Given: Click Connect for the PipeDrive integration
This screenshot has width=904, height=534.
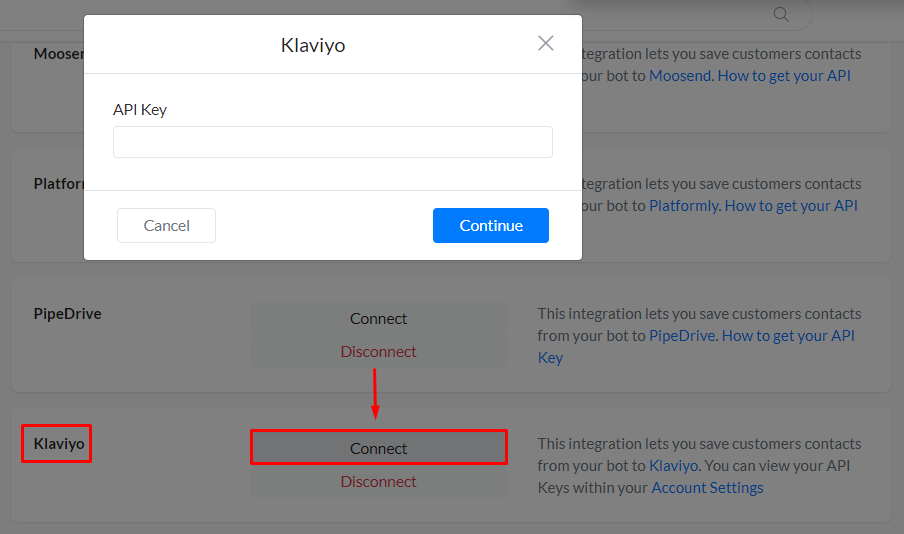Looking at the screenshot, I should [x=378, y=319].
